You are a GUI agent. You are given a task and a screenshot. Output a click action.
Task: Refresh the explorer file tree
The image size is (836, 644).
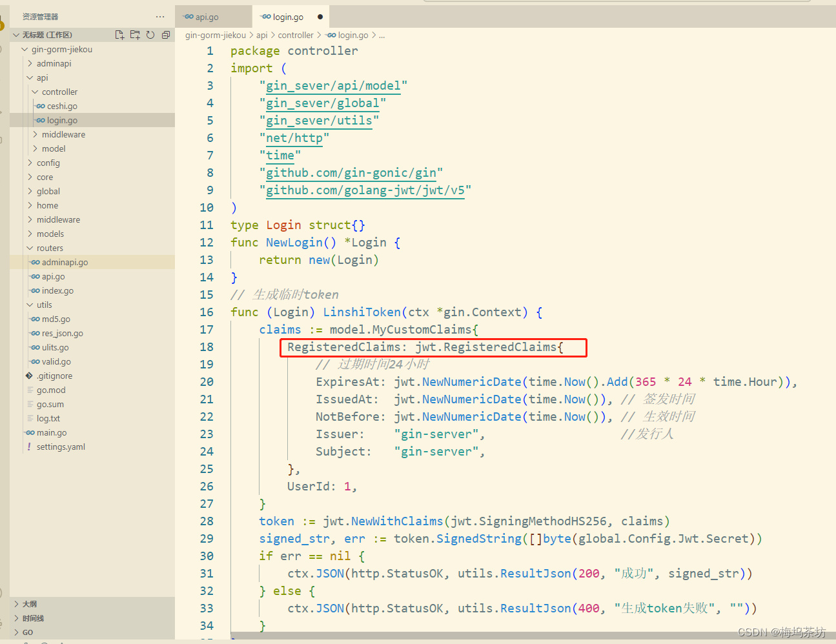click(150, 34)
